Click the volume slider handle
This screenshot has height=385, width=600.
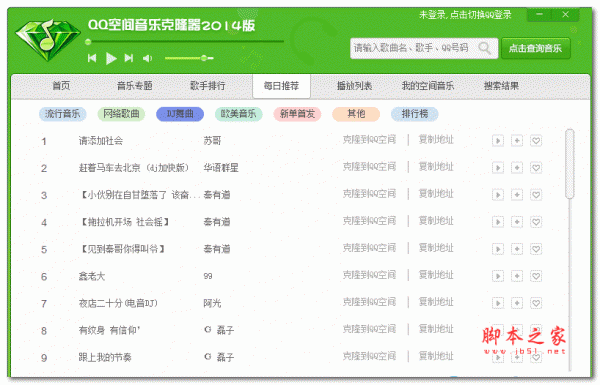[x=204, y=58]
